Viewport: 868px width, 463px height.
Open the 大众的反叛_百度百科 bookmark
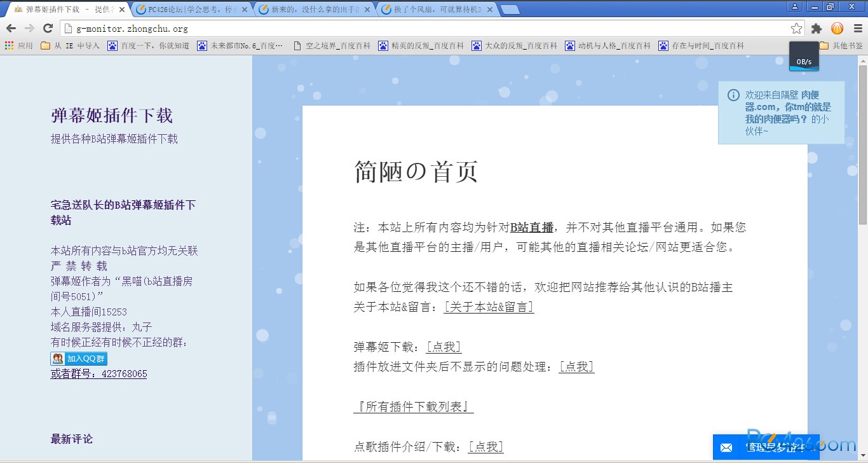pyautogui.click(x=515, y=46)
